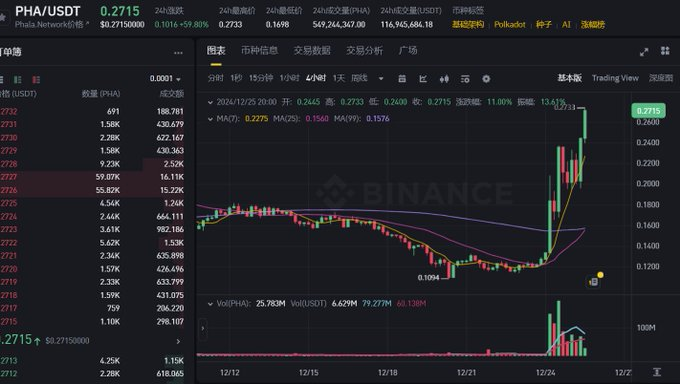
Task: Click the 0.1094 low price marker on chart
Action: (428, 278)
